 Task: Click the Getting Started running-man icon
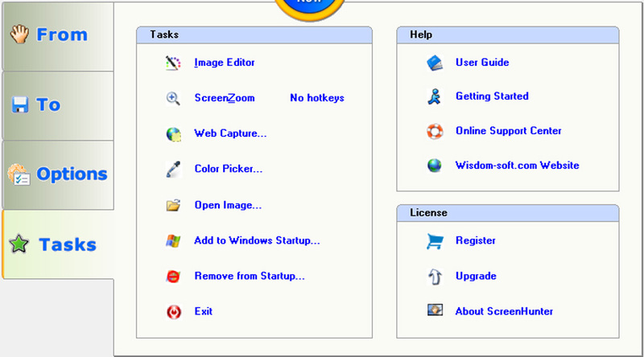tap(434, 96)
